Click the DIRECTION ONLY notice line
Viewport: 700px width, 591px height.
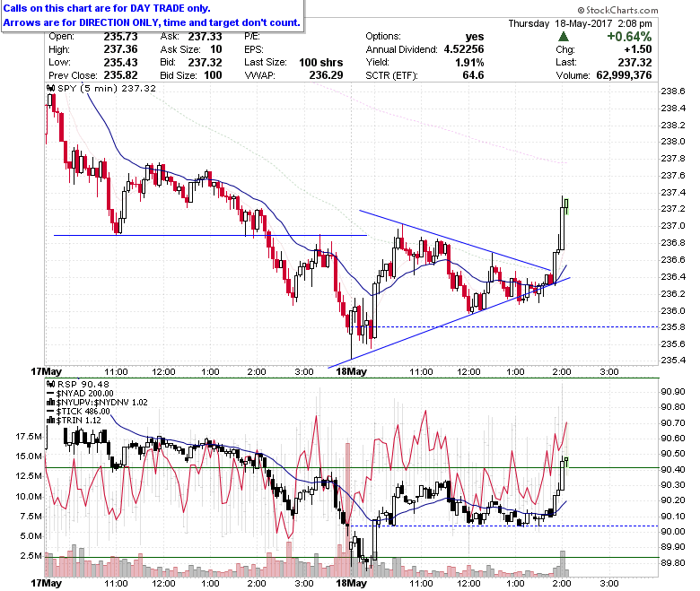(152, 22)
